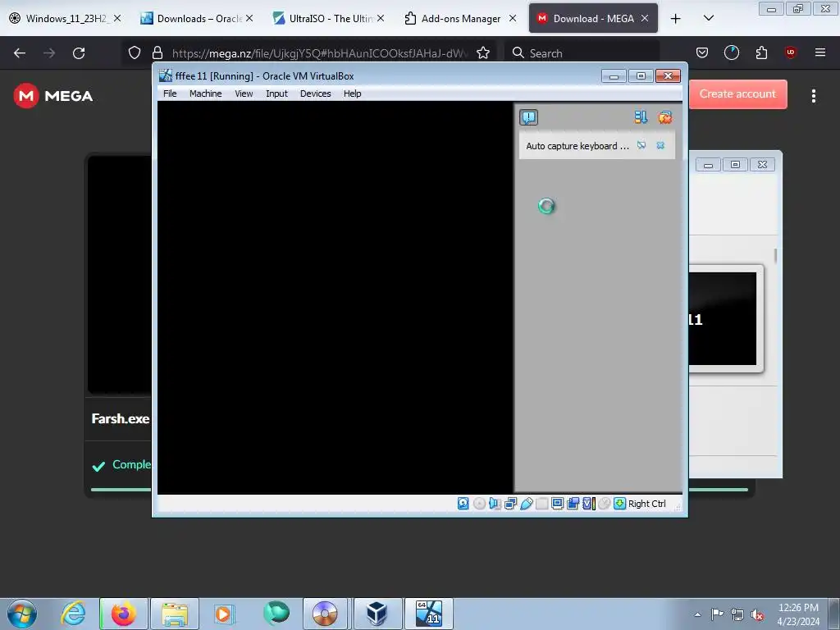Open the VirtualBox notification center icon

click(x=528, y=117)
